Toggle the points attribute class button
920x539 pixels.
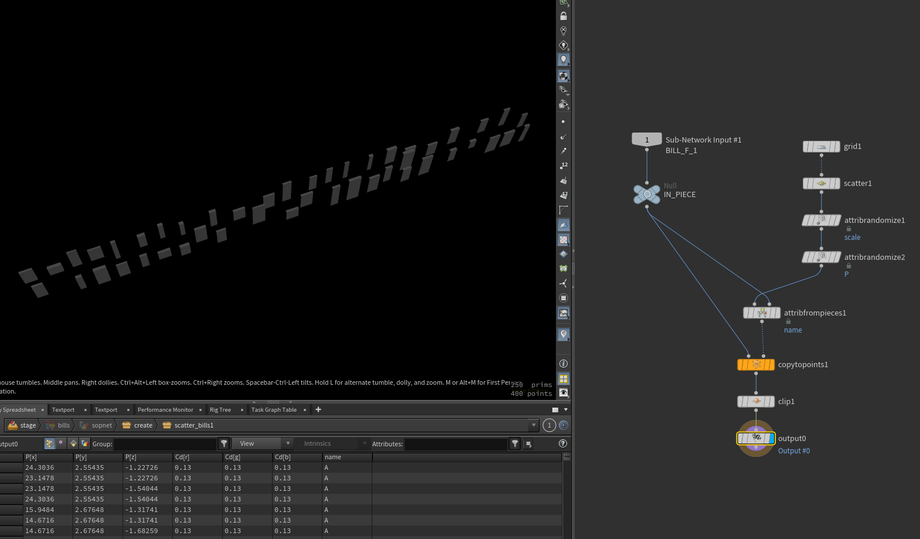[x=49, y=443]
